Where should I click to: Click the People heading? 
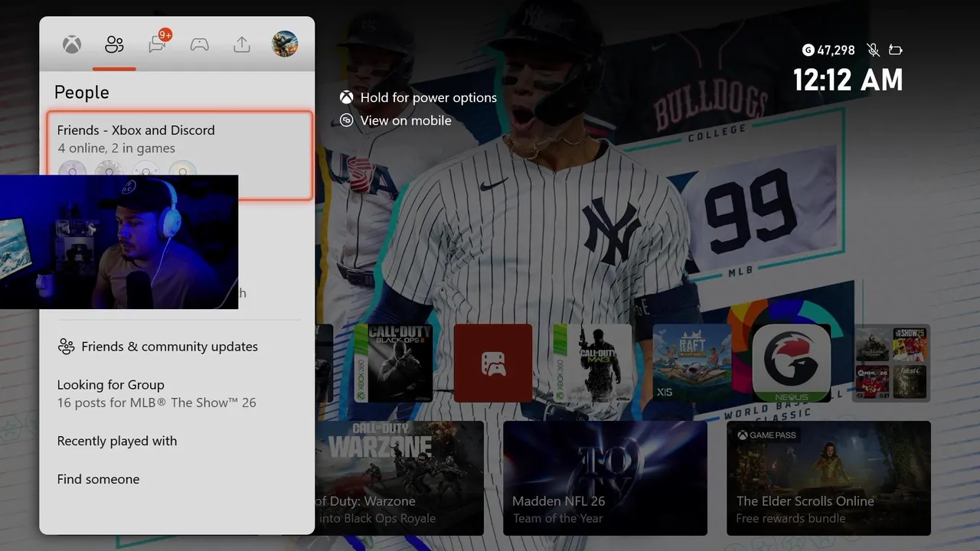tap(82, 93)
